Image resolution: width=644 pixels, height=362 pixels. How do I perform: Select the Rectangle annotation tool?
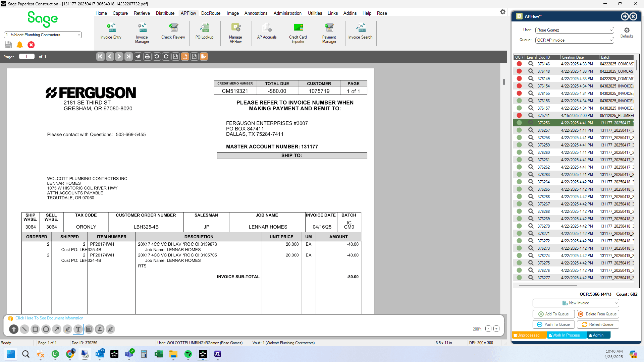click(x=35, y=329)
